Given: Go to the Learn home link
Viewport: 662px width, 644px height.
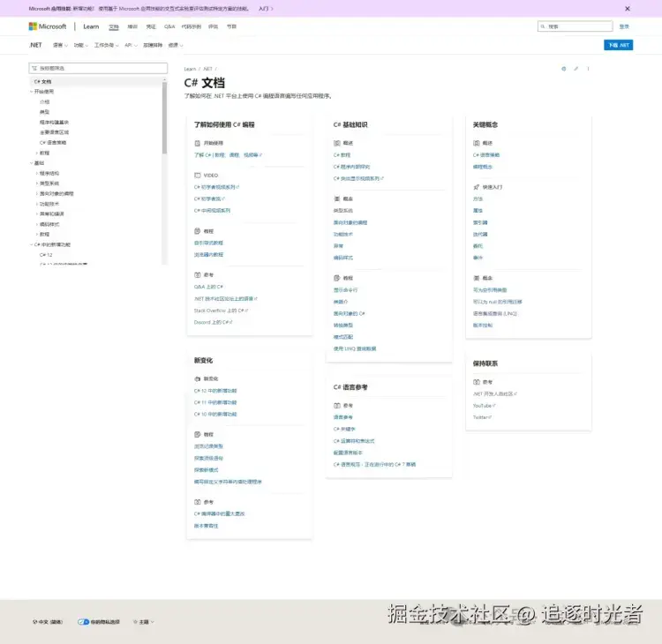Looking at the screenshot, I should tap(91, 26).
